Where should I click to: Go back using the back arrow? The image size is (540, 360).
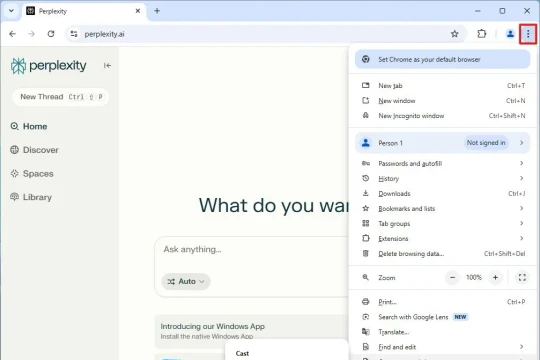13,34
